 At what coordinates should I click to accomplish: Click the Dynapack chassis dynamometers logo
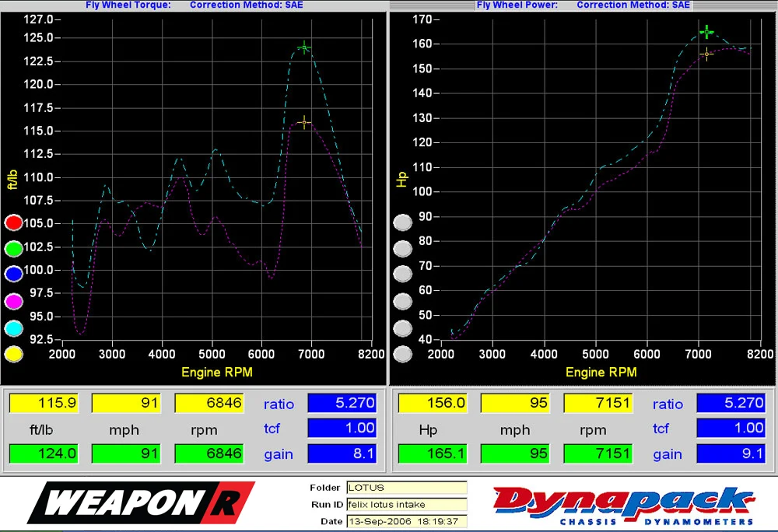click(x=624, y=506)
